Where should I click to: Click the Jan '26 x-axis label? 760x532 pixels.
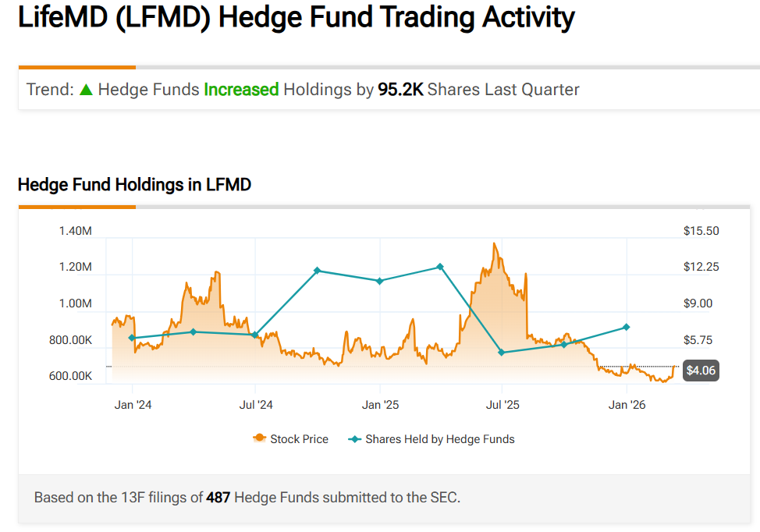point(627,404)
